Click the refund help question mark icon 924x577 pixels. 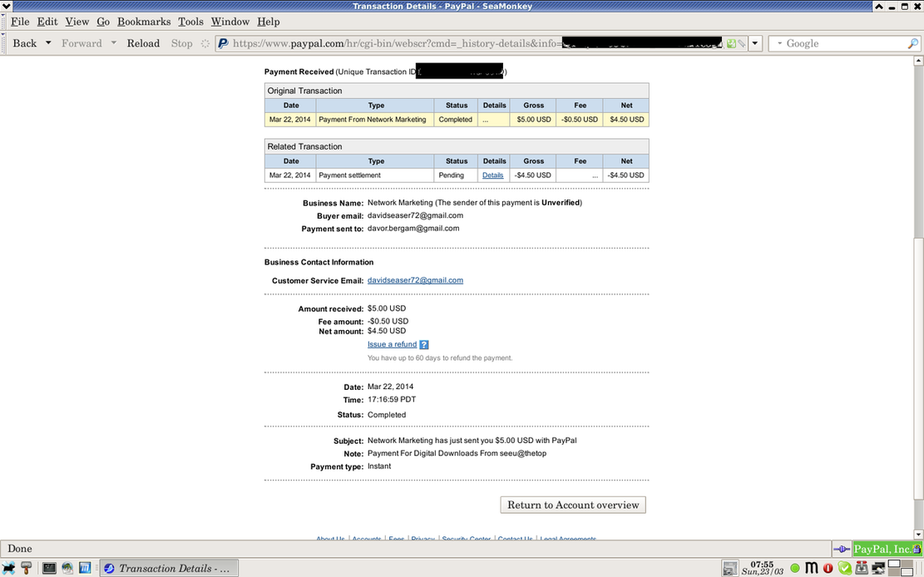coord(424,345)
